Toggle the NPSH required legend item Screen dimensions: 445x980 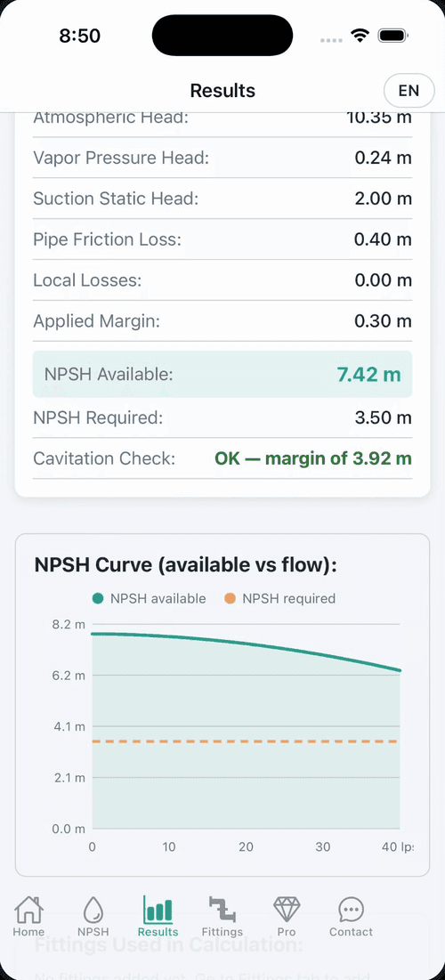(x=280, y=599)
